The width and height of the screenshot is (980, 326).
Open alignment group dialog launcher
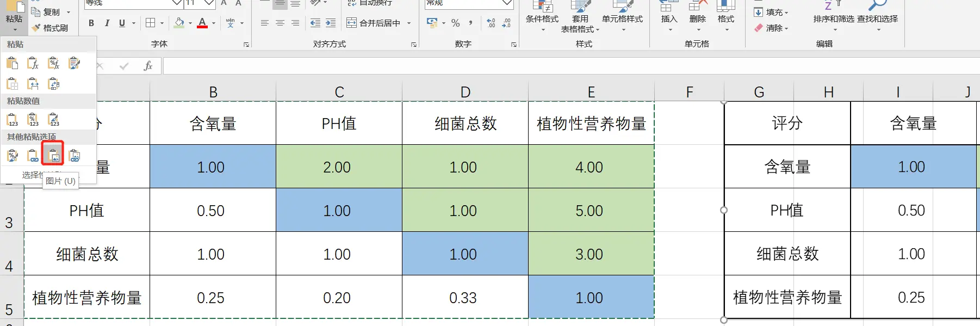tap(414, 45)
